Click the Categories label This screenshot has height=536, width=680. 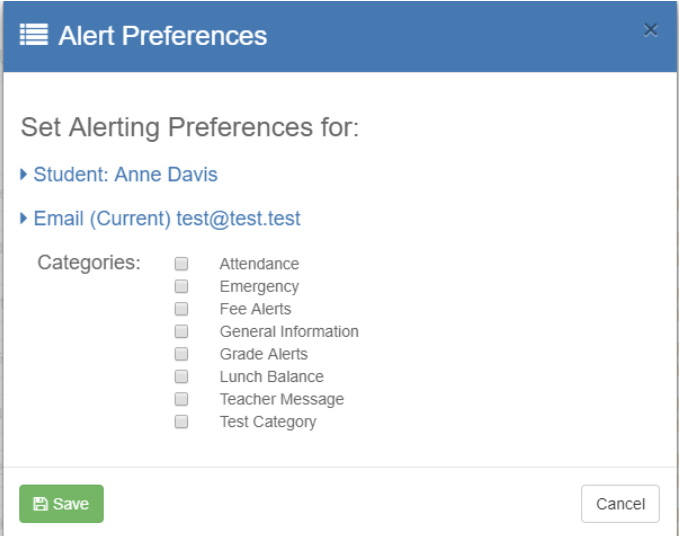(x=89, y=263)
